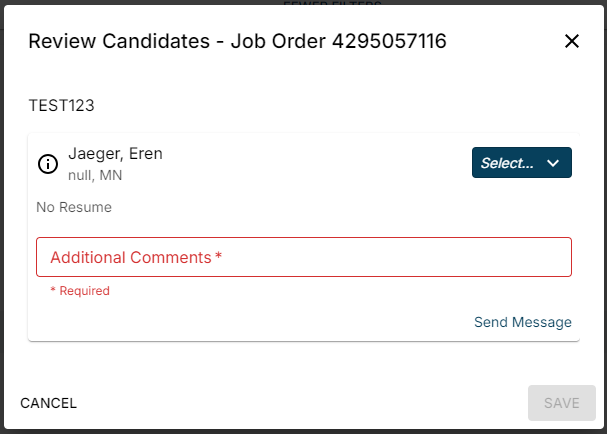Screen dimensions: 607x434
Task: Click the SAVE button
Action: coord(561,403)
